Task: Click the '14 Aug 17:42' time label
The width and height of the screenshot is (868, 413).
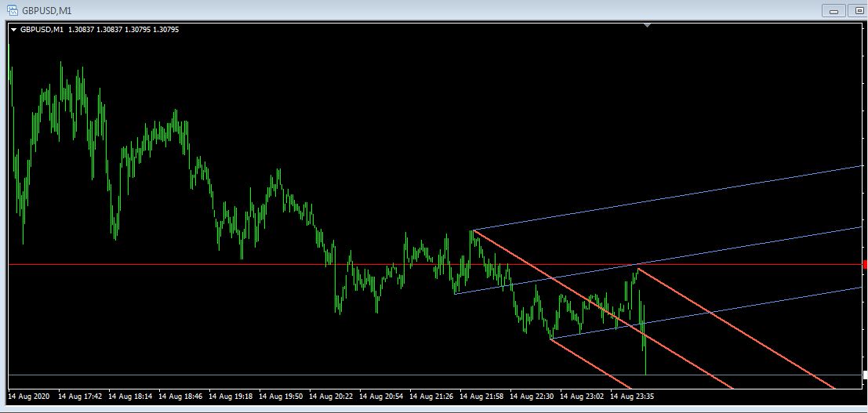Action: pos(80,397)
